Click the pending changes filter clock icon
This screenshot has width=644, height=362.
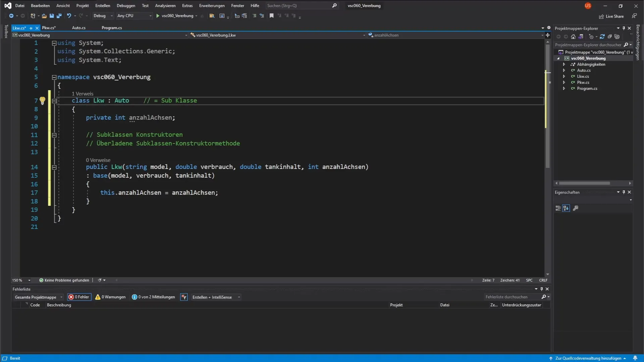coord(591,37)
